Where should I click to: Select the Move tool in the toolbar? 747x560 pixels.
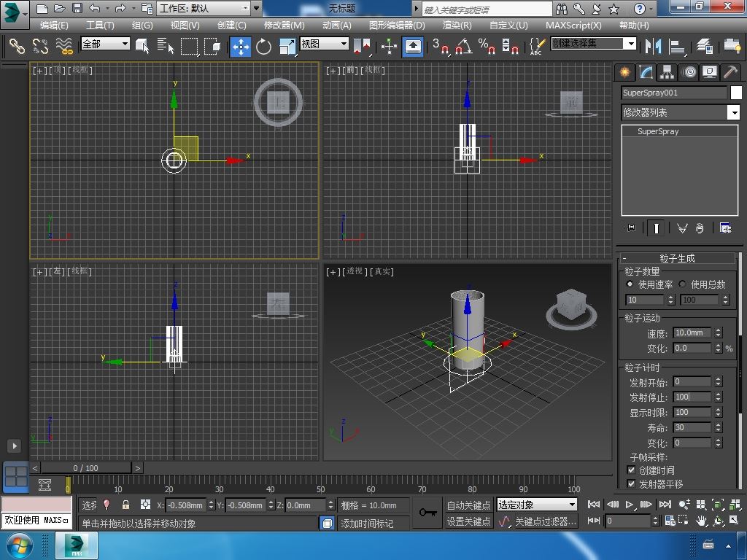click(241, 46)
